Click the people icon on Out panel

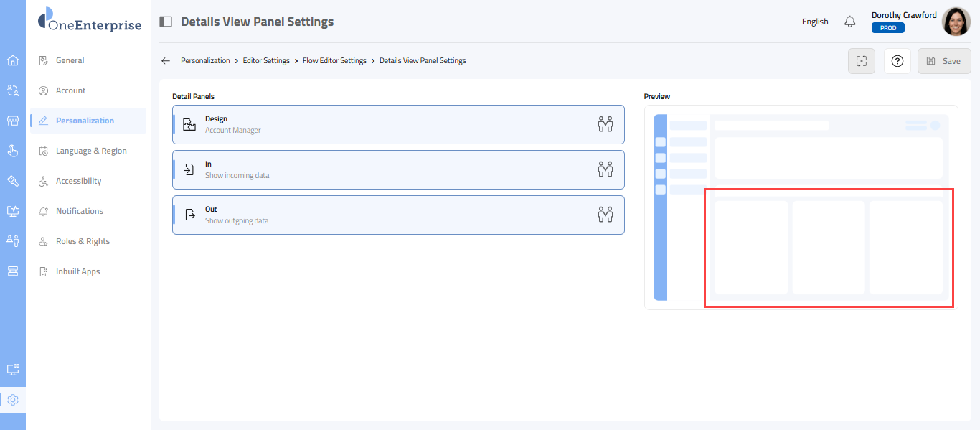tap(606, 215)
